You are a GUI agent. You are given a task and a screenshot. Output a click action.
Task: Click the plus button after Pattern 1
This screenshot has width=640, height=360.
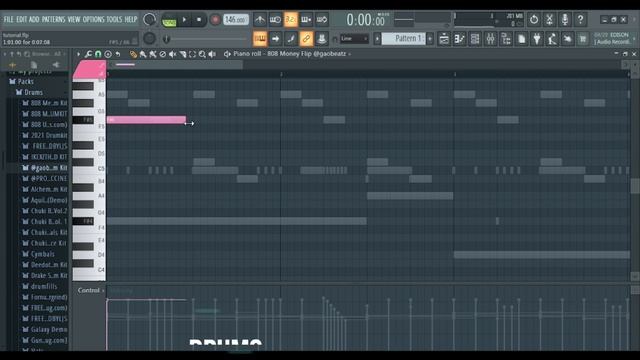[x=430, y=39]
